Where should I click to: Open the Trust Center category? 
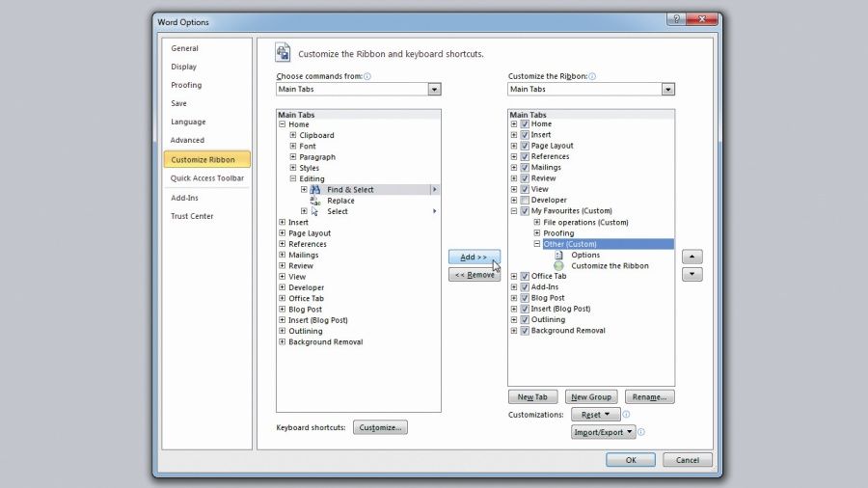[x=192, y=216]
